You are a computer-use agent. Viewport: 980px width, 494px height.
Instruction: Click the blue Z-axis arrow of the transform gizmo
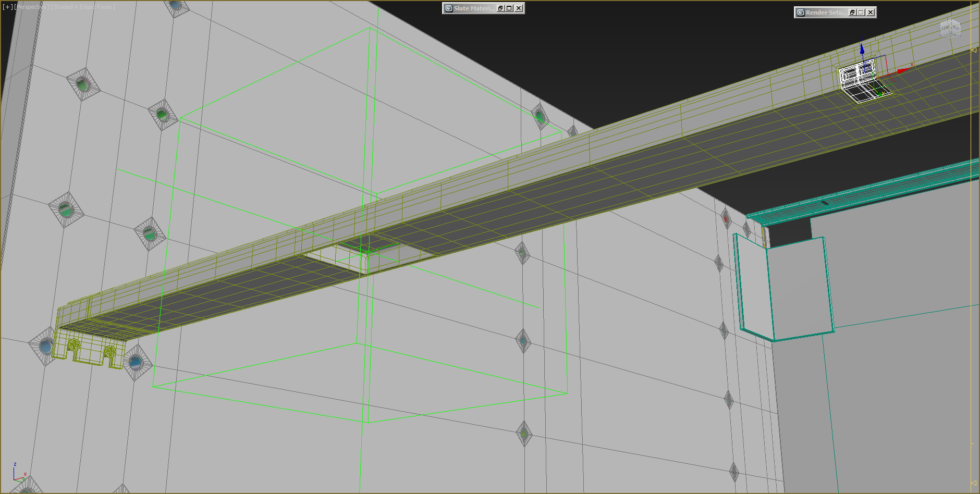[x=862, y=50]
